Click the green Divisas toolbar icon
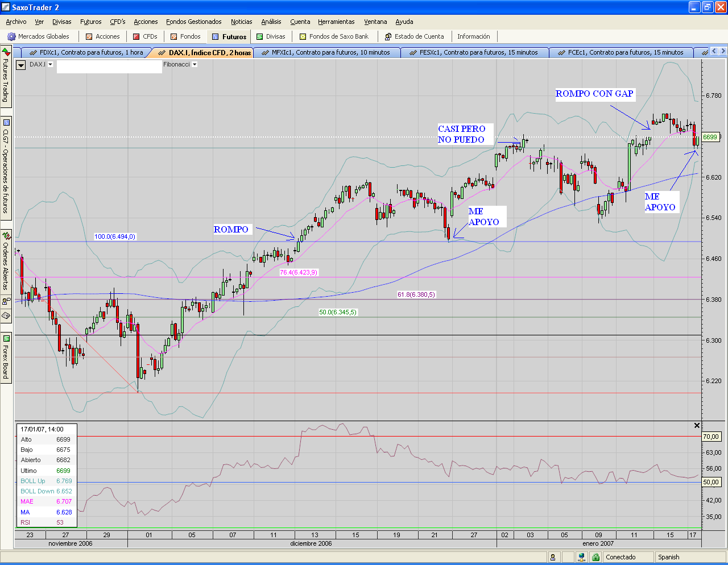This screenshot has height=565, width=728. pos(259,36)
